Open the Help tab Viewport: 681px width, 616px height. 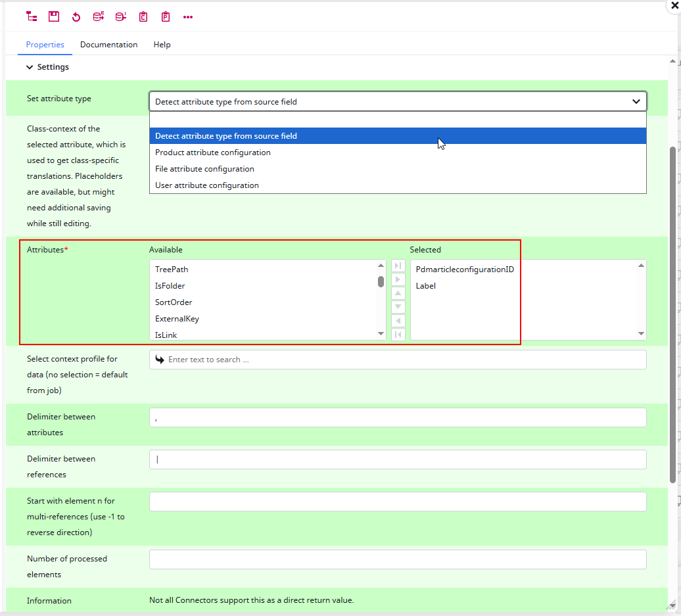(162, 45)
